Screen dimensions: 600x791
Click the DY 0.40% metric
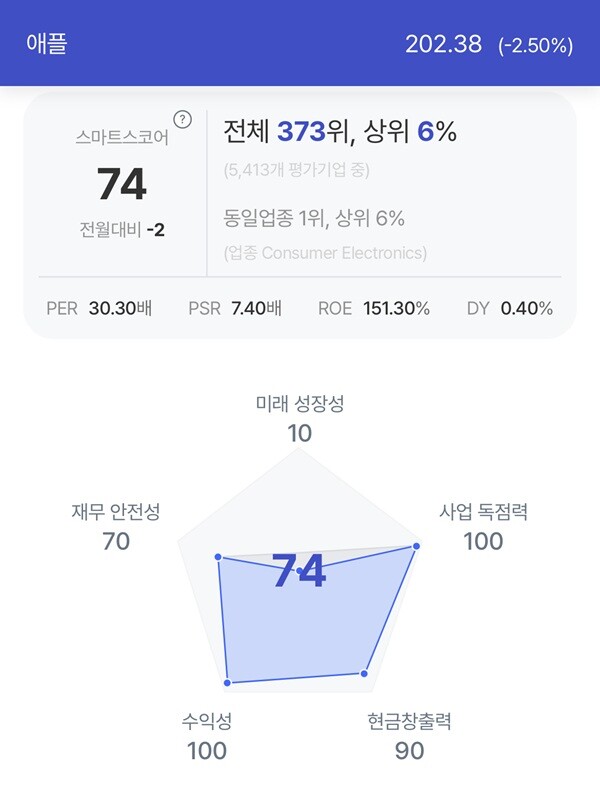tap(510, 308)
